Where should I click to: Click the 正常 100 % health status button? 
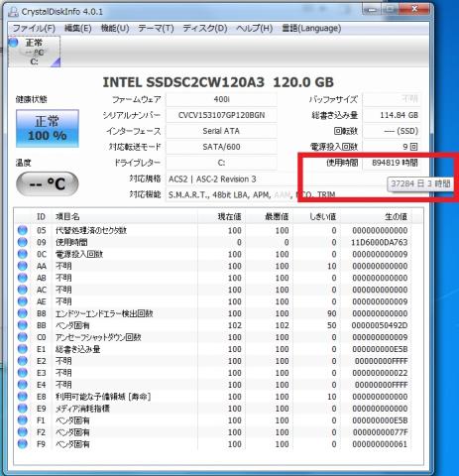(48, 129)
